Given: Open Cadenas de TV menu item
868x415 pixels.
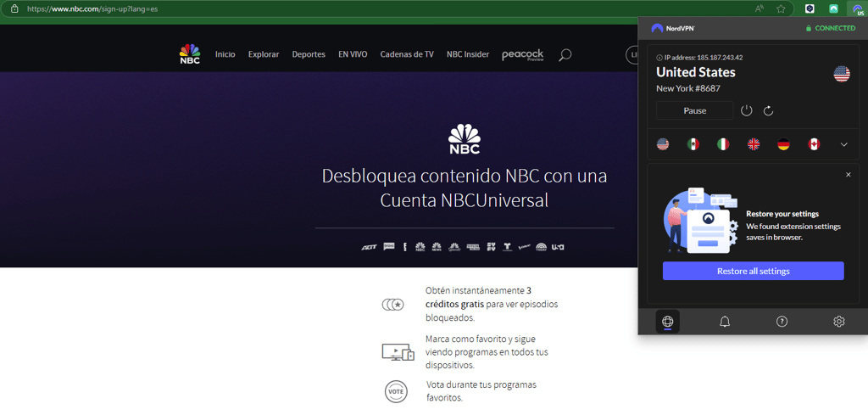Looking at the screenshot, I should (407, 54).
